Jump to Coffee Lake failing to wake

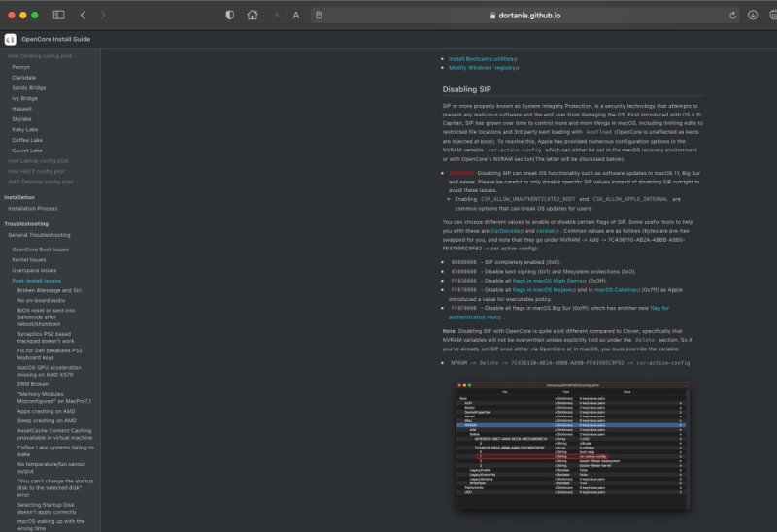[x=55, y=450]
